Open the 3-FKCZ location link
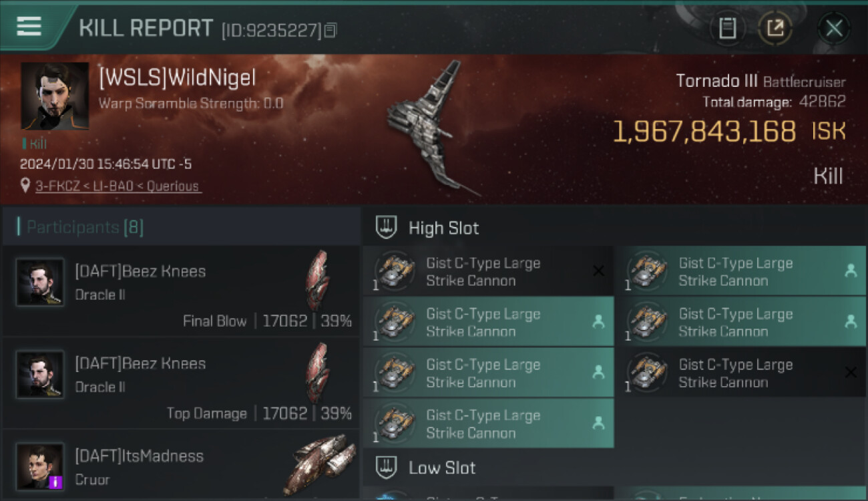868x501 pixels. point(118,186)
